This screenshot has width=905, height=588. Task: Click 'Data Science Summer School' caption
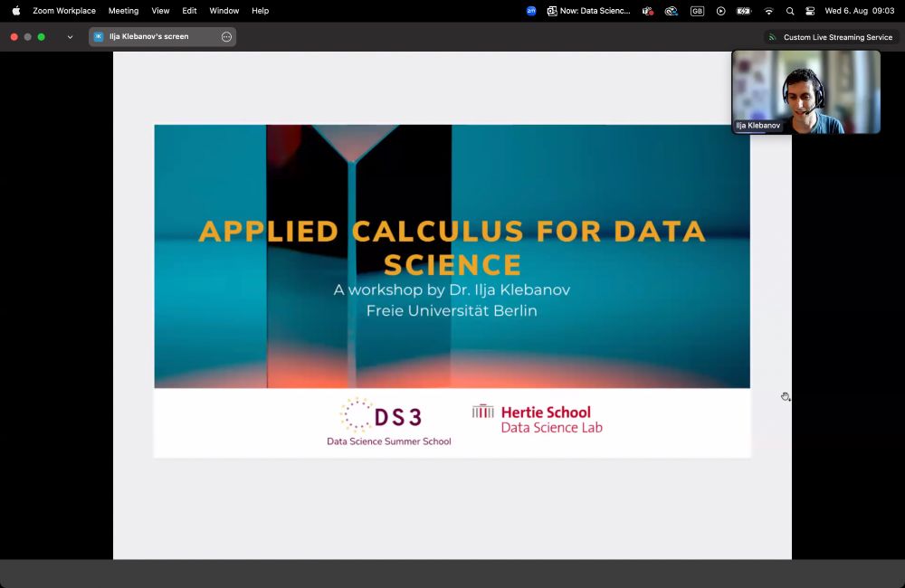389,441
